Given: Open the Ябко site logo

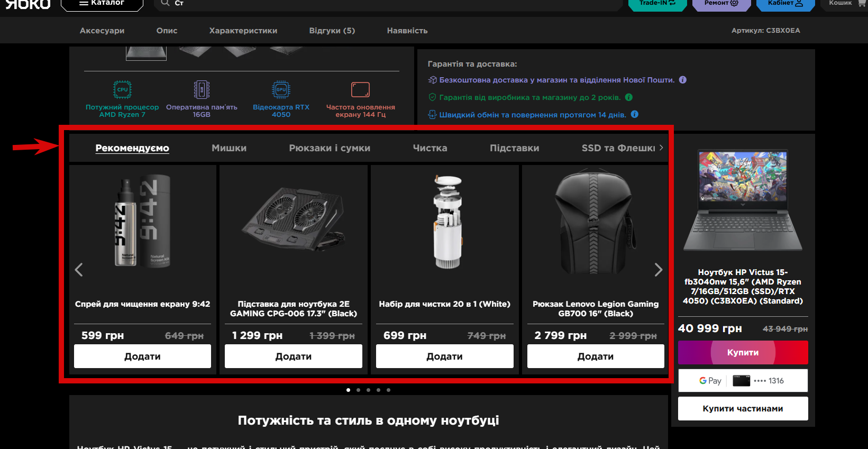Looking at the screenshot, I should 28,4.
